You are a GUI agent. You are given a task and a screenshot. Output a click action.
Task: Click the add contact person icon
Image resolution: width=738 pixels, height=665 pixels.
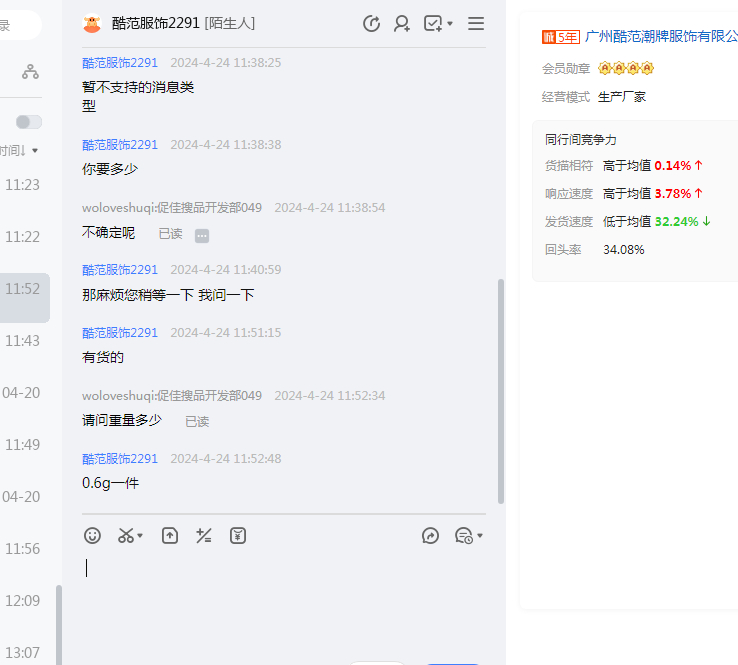(402, 23)
